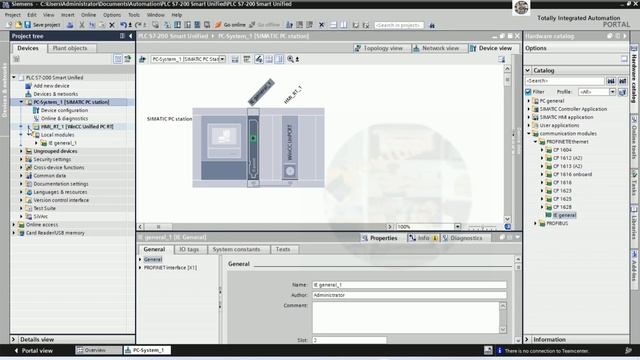The width and height of the screenshot is (640, 360).
Task: Expand the Details view section
Action: tap(13, 339)
